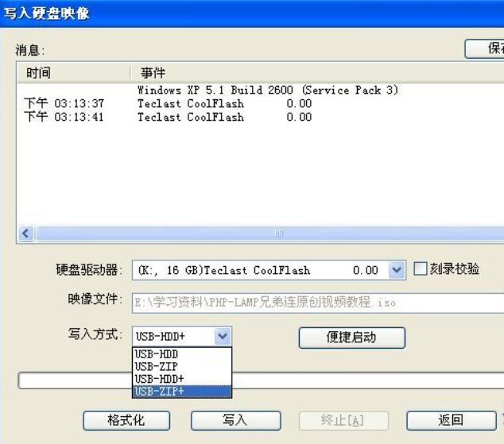Enable the 刻录校验 checkbox

(x=420, y=268)
